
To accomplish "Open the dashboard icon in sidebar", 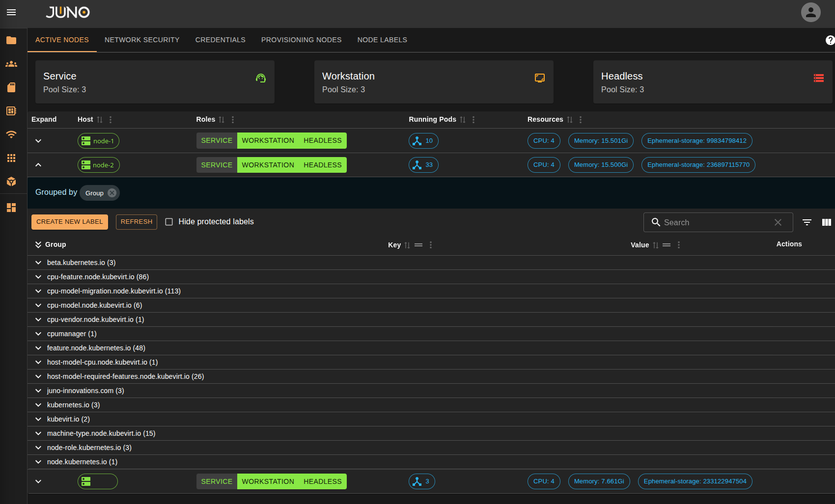I will [x=11, y=208].
